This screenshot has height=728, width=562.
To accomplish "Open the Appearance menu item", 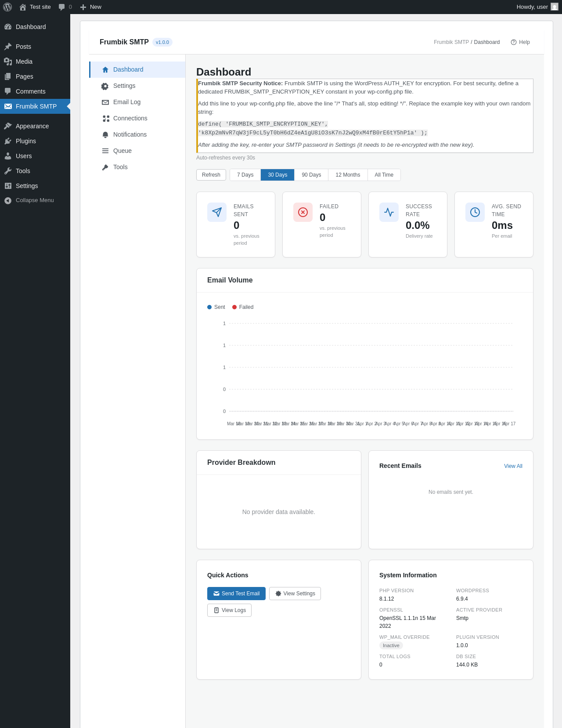I will [x=35, y=126].
